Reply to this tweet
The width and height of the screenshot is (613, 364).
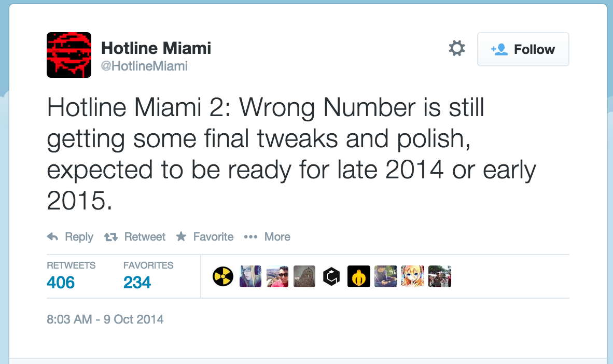point(70,237)
